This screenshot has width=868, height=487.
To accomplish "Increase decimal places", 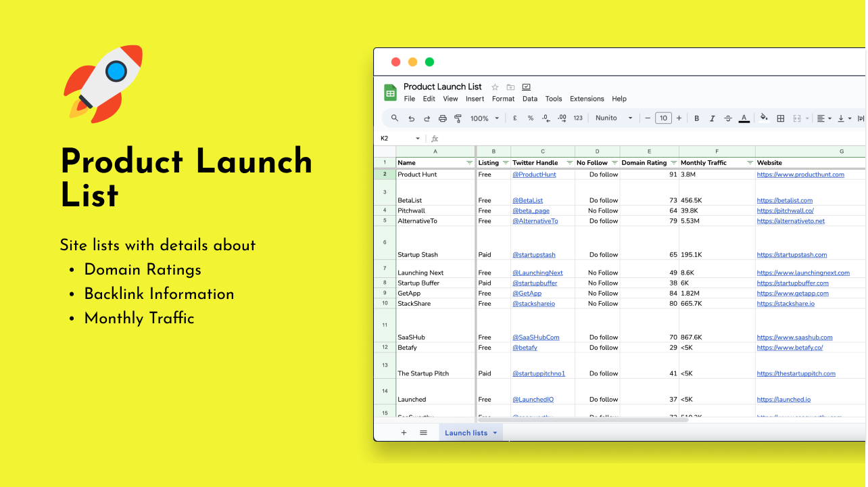I will click(562, 118).
